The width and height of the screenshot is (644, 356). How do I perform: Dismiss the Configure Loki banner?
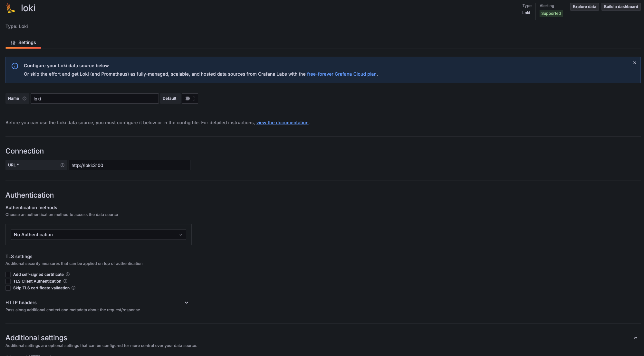(634, 63)
